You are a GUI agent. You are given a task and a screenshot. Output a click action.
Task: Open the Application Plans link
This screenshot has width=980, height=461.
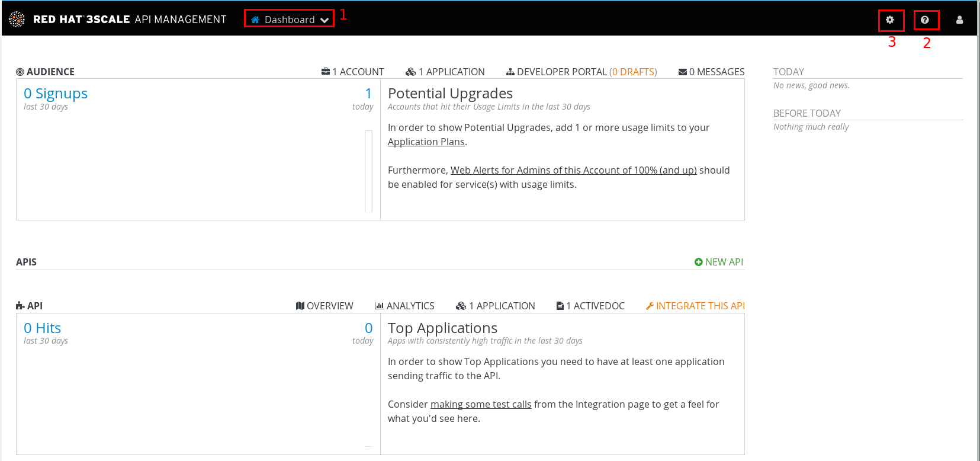[426, 142]
